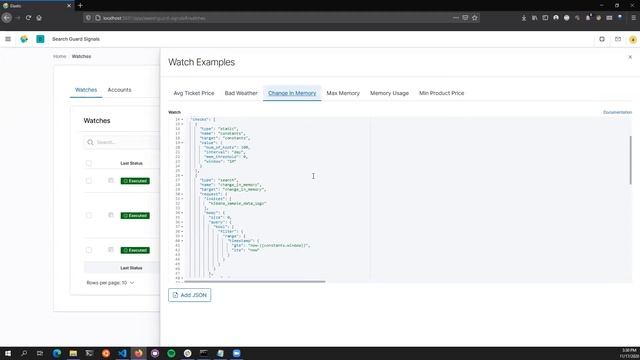Click the flyout vertical scrollbar
Viewport: 640px width, 360px height.
630,160
